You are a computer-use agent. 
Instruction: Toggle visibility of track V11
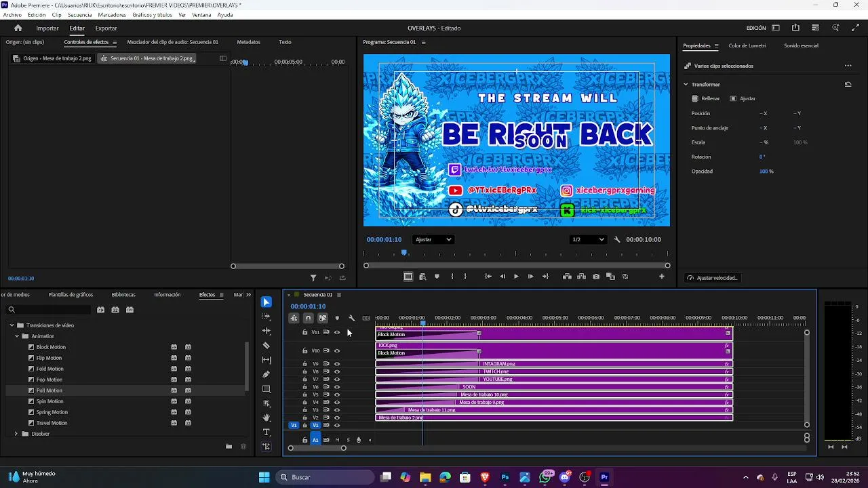click(337, 332)
